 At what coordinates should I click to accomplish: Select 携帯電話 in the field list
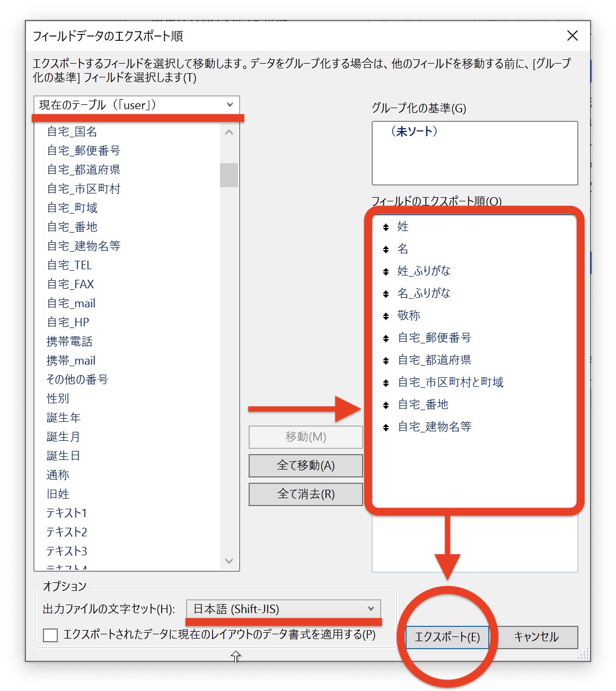[69, 342]
